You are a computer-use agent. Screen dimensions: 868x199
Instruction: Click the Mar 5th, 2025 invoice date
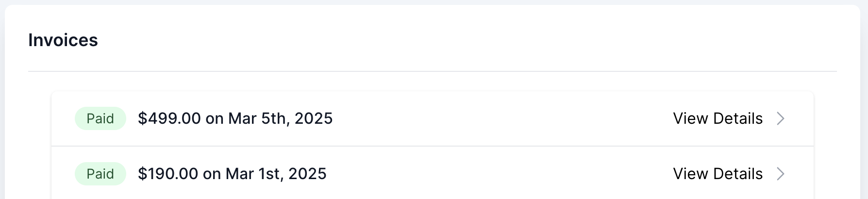tap(280, 118)
